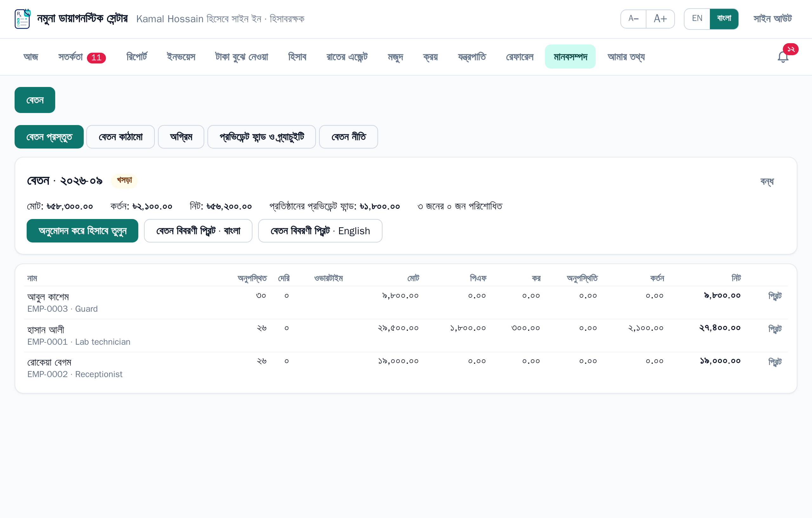The width and height of the screenshot is (812, 518).
Task: Open the রিপোর্ট nav tab
Action: [x=137, y=57]
